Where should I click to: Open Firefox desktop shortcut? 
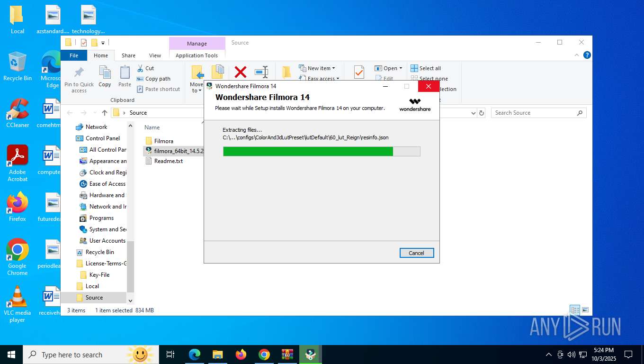coord(18,207)
